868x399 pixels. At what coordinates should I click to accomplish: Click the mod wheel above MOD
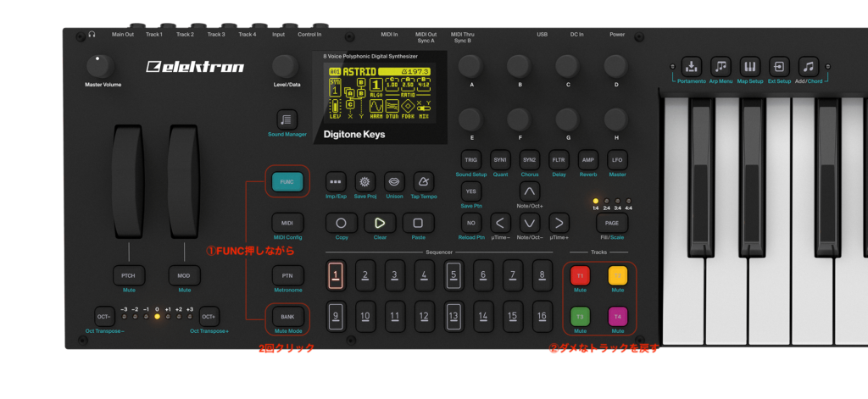tap(184, 182)
